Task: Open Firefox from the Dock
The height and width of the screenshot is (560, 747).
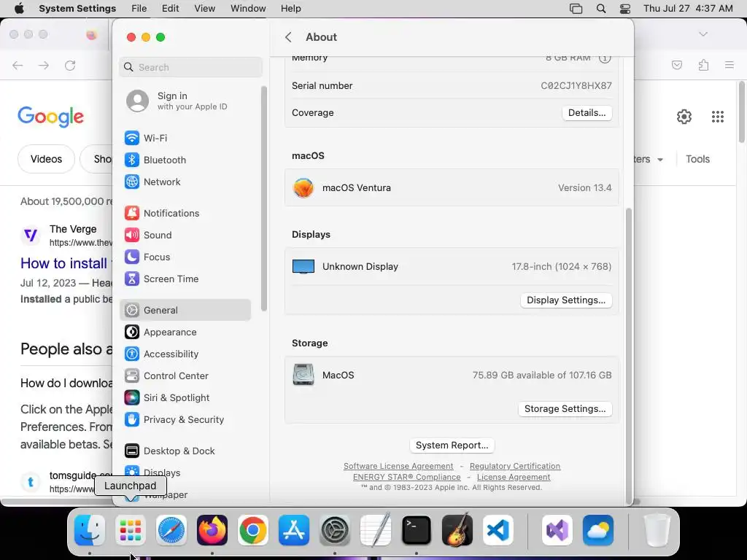Action: click(212, 530)
